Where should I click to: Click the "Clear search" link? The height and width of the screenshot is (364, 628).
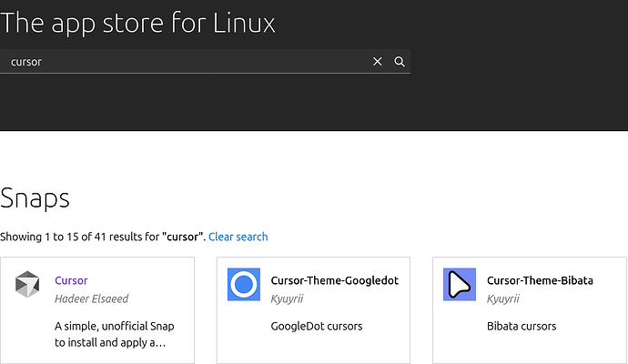(x=238, y=237)
